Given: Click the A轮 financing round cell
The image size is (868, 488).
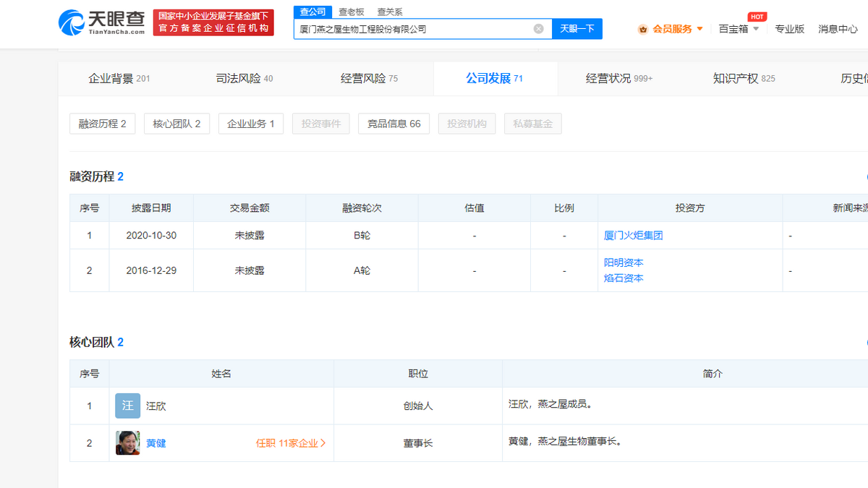Looking at the screenshot, I should tap(362, 270).
